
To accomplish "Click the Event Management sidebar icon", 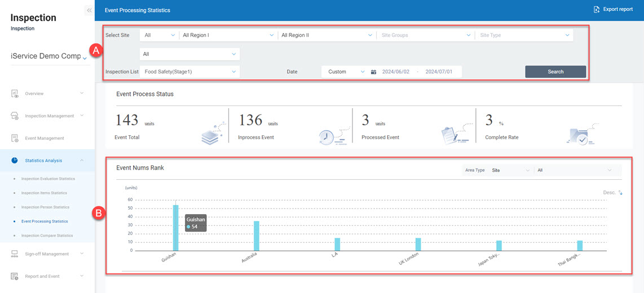I will point(15,138).
